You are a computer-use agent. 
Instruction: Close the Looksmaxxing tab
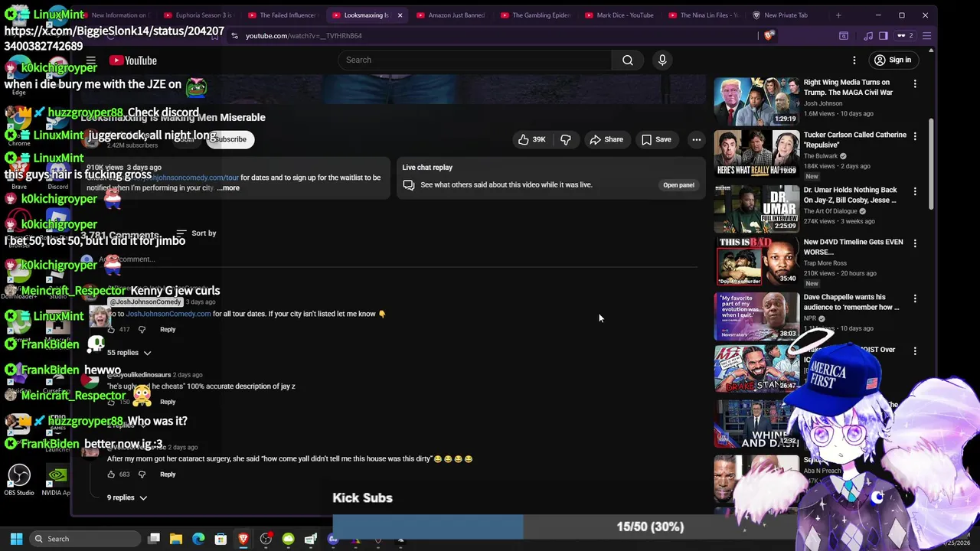pos(399,15)
